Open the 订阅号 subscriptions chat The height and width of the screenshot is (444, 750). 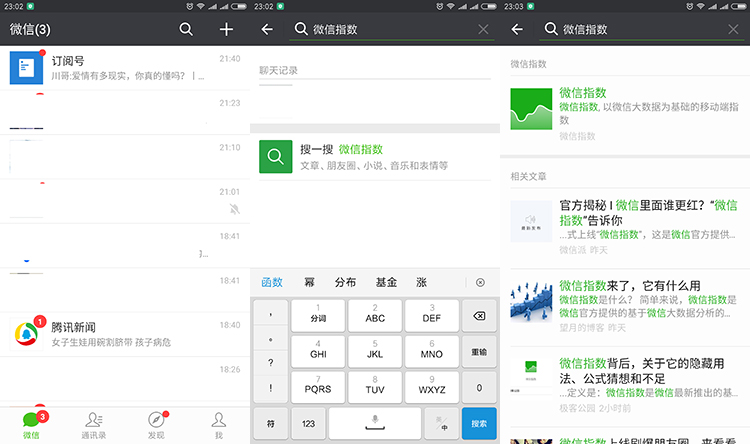tap(125, 68)
